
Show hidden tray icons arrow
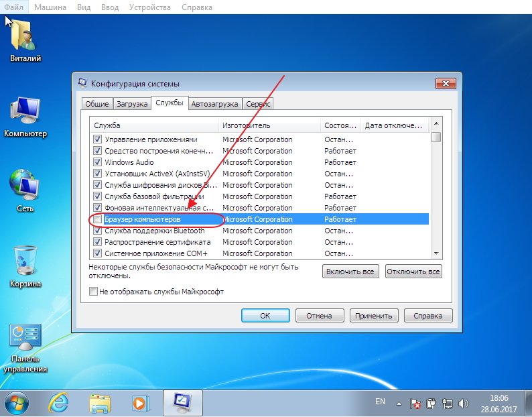[x=399, y=404]
